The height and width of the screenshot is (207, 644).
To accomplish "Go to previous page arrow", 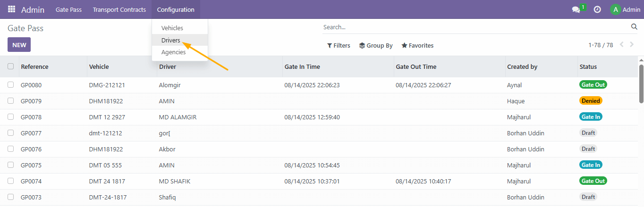I will (621, 45).
